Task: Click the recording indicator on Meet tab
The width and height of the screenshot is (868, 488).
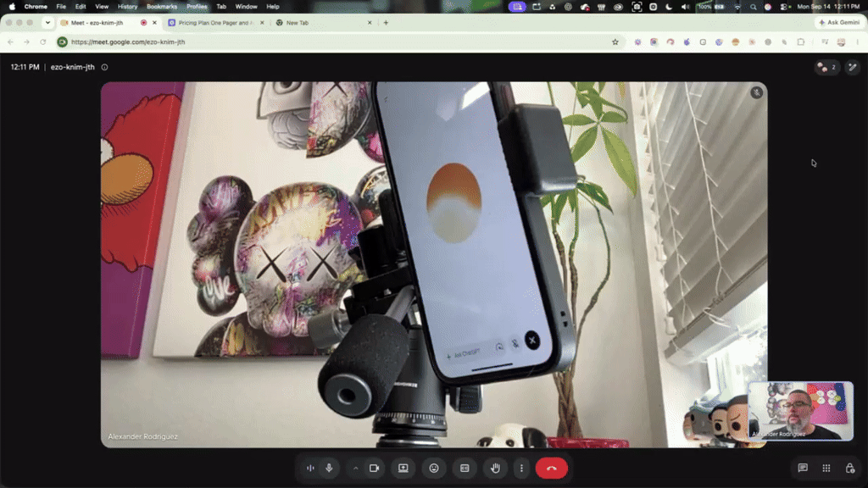Action: (x=143, y=23)
